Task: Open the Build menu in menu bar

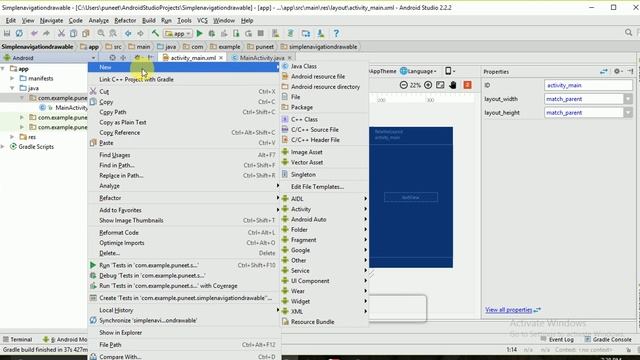Action: click(x=149, y=20)
